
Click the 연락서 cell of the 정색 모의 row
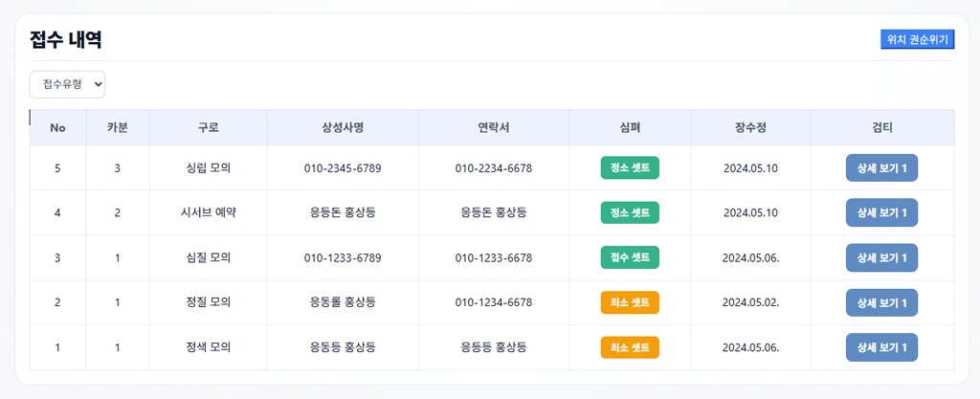[494, 347]
